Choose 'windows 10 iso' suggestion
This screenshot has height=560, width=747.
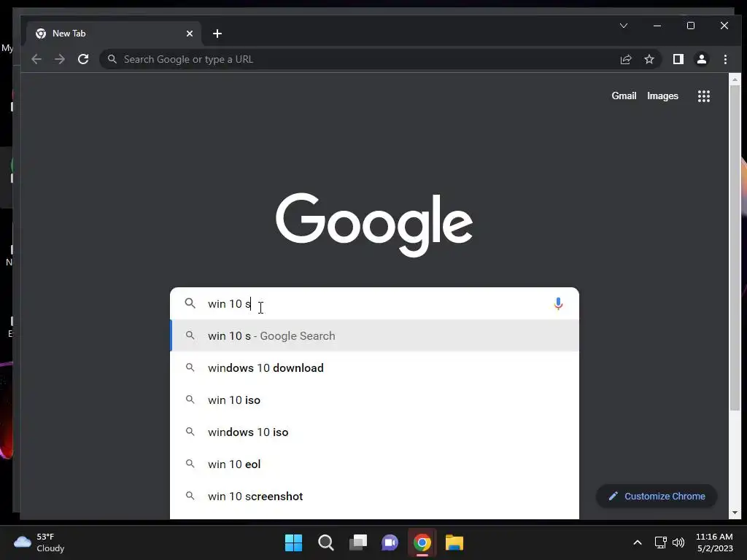374,432
